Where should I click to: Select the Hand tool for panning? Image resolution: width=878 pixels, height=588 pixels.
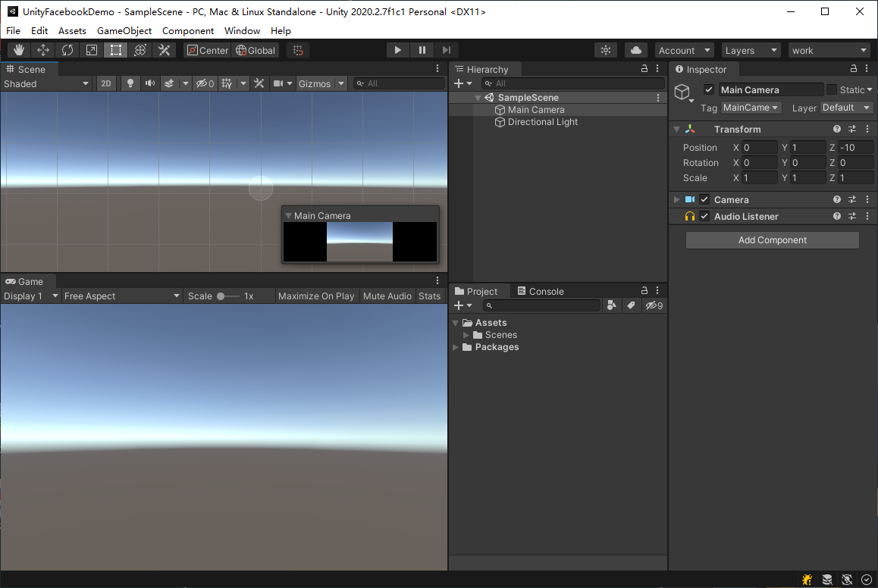click(18, 49)
